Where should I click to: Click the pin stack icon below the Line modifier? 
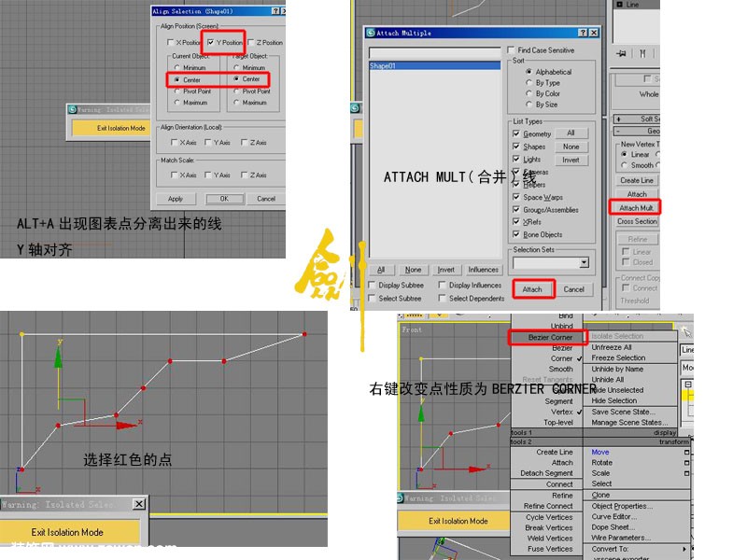(621, 54)
